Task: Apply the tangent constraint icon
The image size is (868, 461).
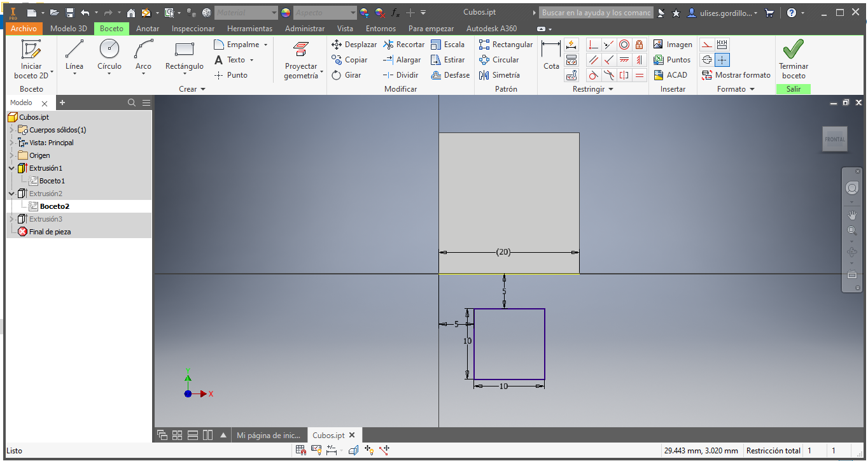Action: click(593, 75)
